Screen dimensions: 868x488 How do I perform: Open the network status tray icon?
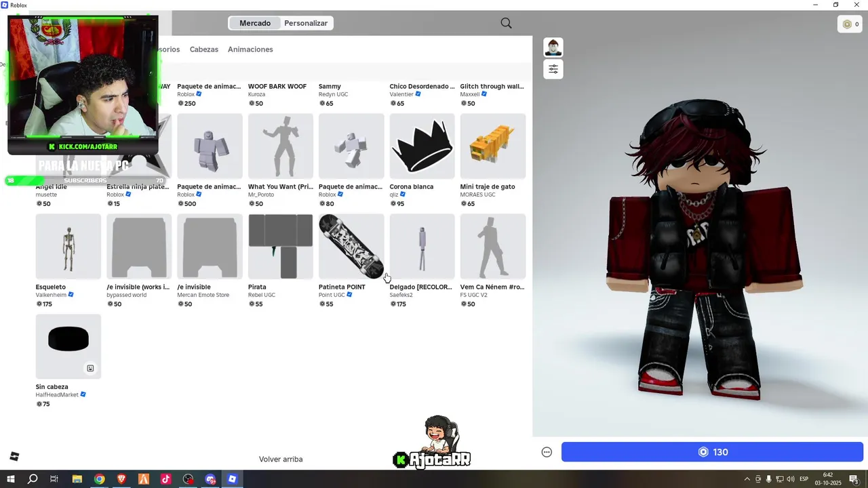point(780,479)
